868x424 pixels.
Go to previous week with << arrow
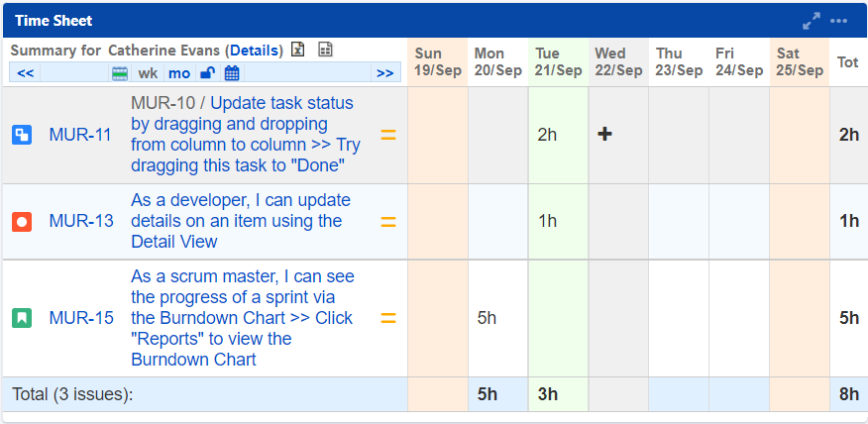pyautogui.click(x=26, y=72)
